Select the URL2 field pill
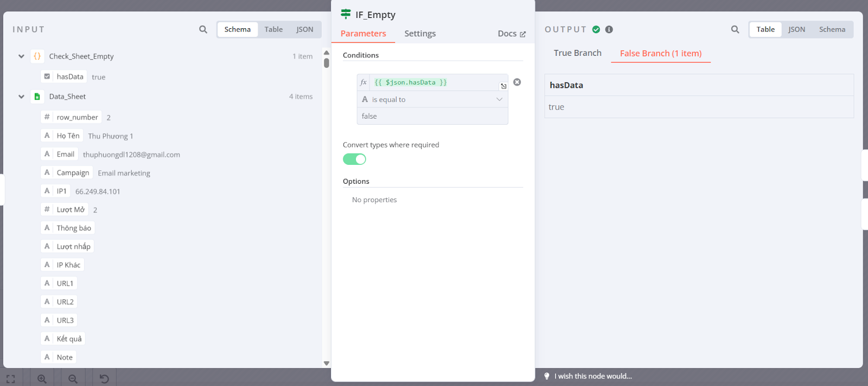 tap(59, 301)
